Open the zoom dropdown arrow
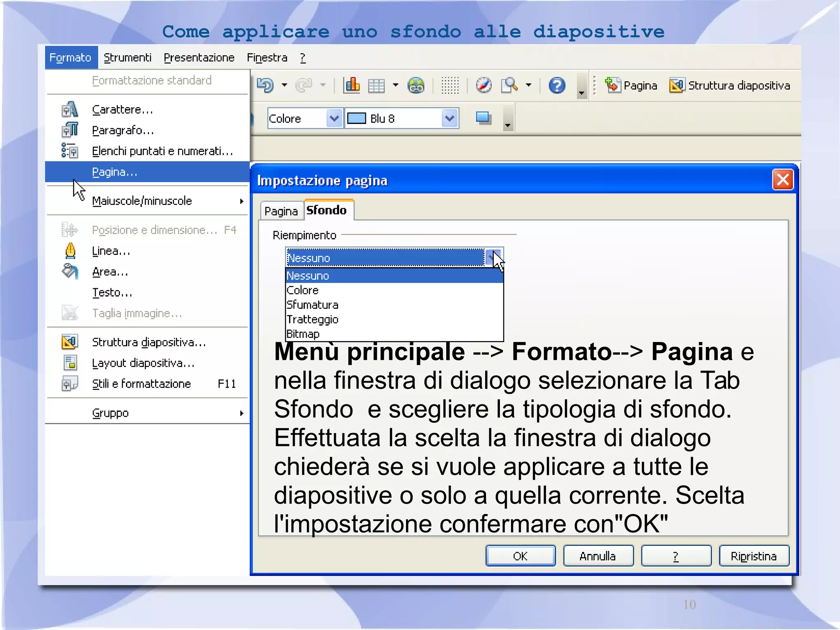This screenshot has height=630, width=840. click(528, 85)
